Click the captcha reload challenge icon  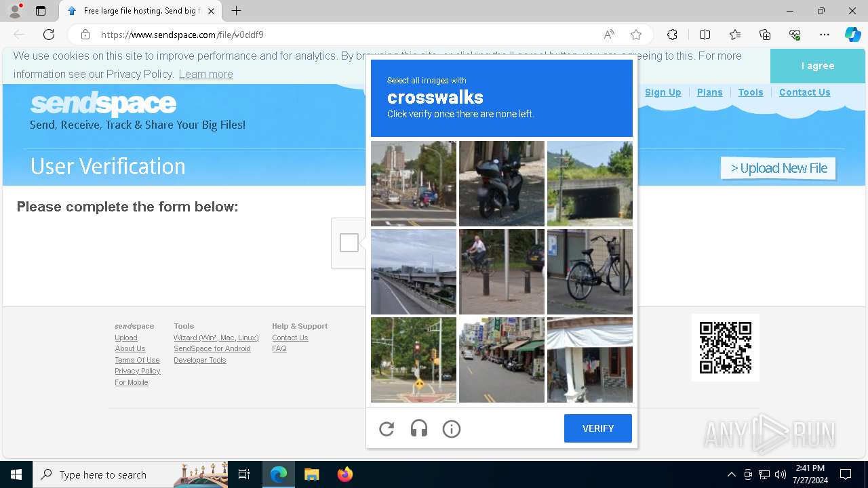(x=387, y=428)
